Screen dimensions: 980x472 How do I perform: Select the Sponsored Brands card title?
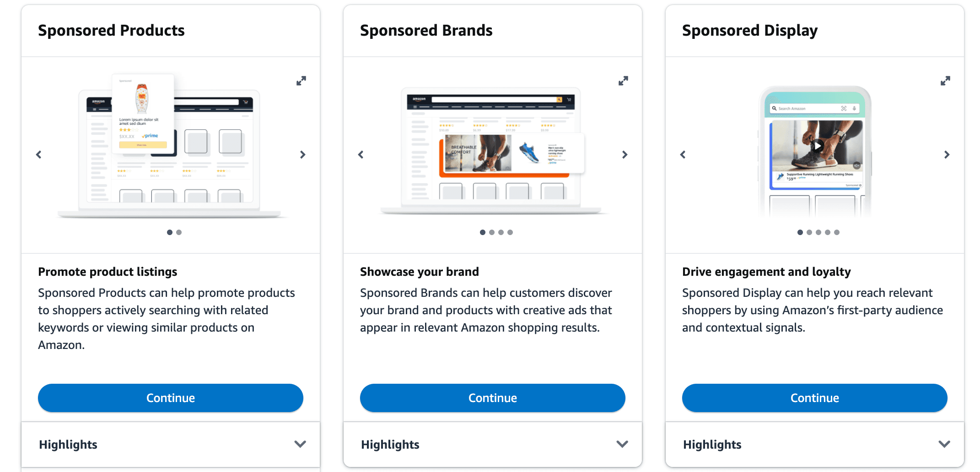426,30
